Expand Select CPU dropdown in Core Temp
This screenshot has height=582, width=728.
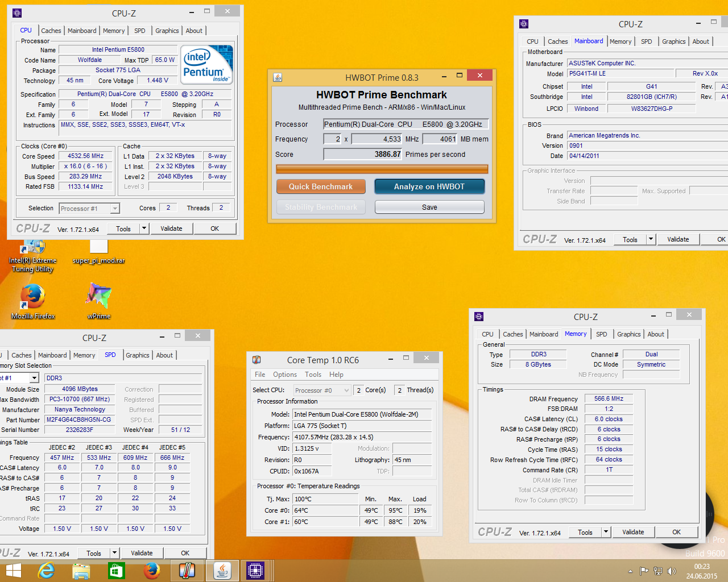(346, 390)
